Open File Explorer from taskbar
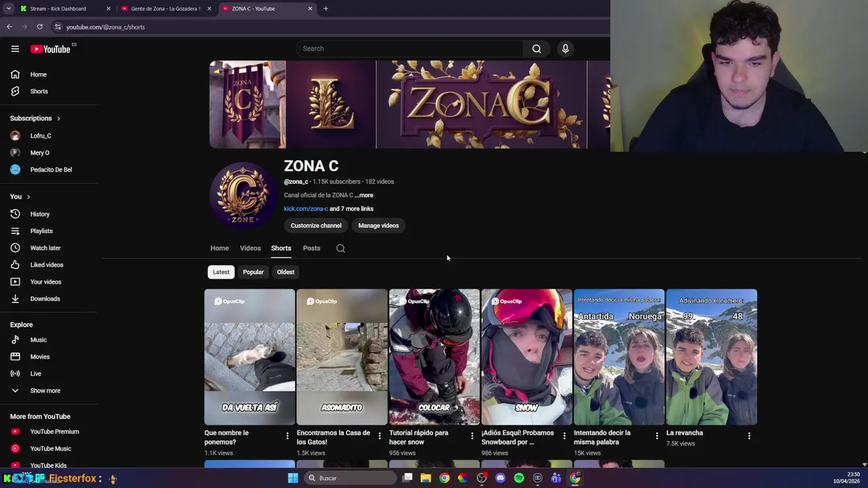The width and height of the screenshot is (868, 488). tap(426, 478)
